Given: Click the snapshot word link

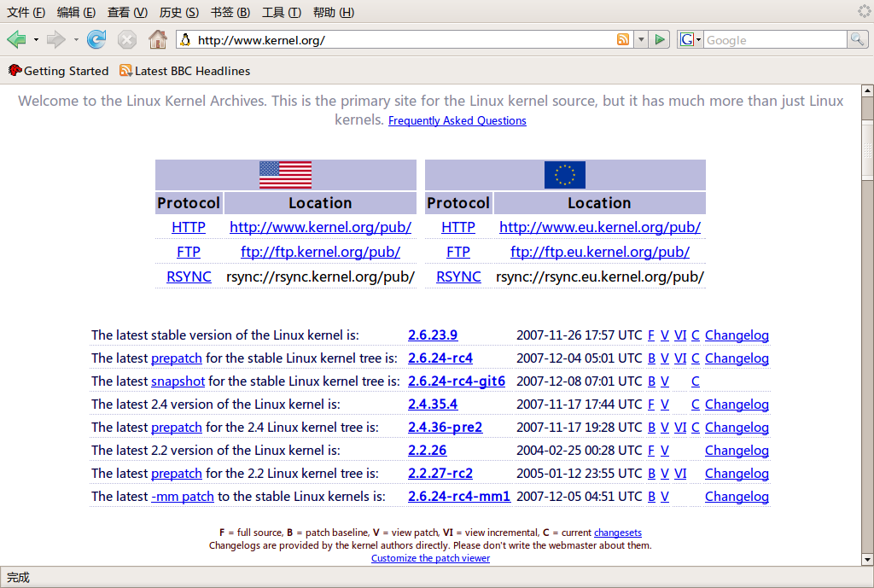Looking at the screenshot, I should pos(178,381).
